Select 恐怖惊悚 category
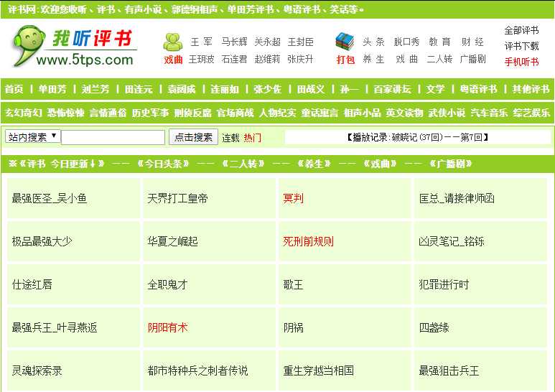The width and height of the screenshot is (555, 392). coord(66,113)
